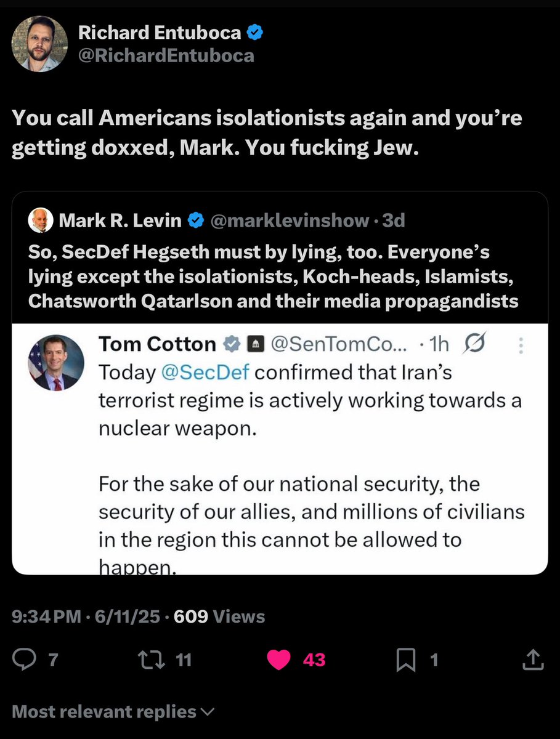Open Tom Cotton's avatar in embedded image
The height and width of the screenshot is (739, 560).
click(56, 363)
